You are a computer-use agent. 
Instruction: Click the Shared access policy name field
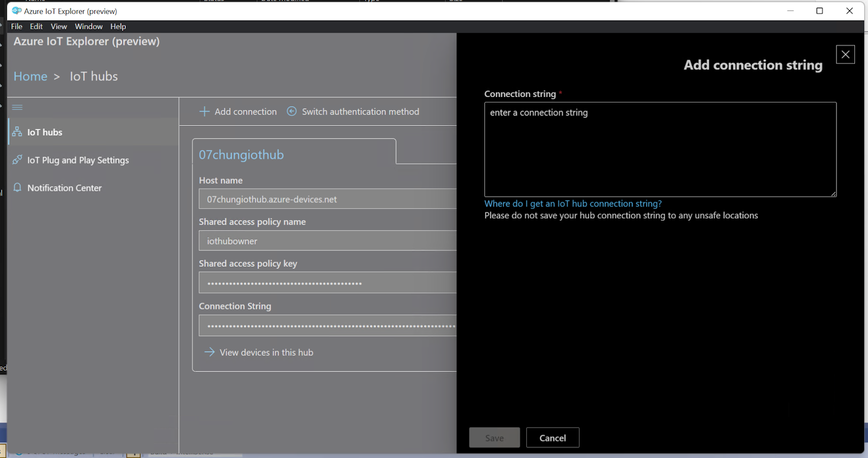328,241
